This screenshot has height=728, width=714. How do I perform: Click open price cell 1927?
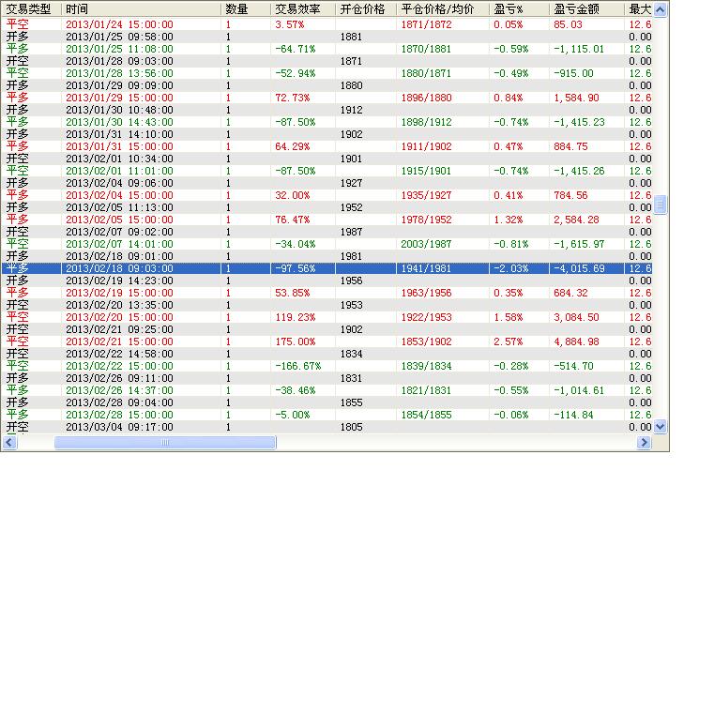tap(351, 183)
